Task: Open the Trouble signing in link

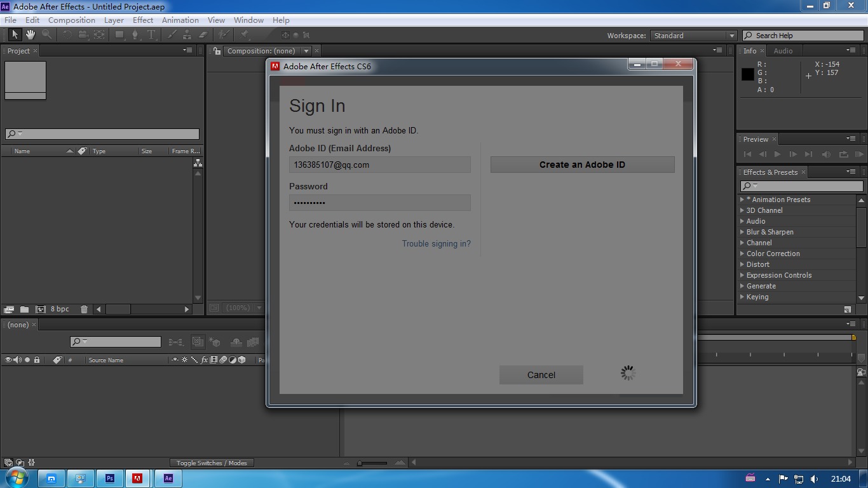Action: tap(437, 243)
